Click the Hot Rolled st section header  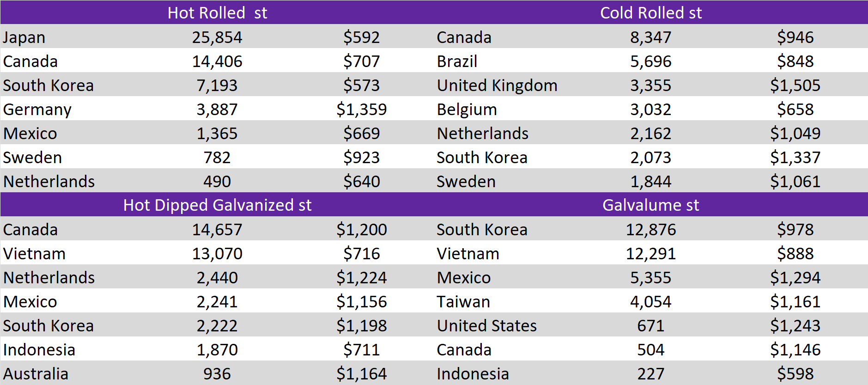pos(217,12)
